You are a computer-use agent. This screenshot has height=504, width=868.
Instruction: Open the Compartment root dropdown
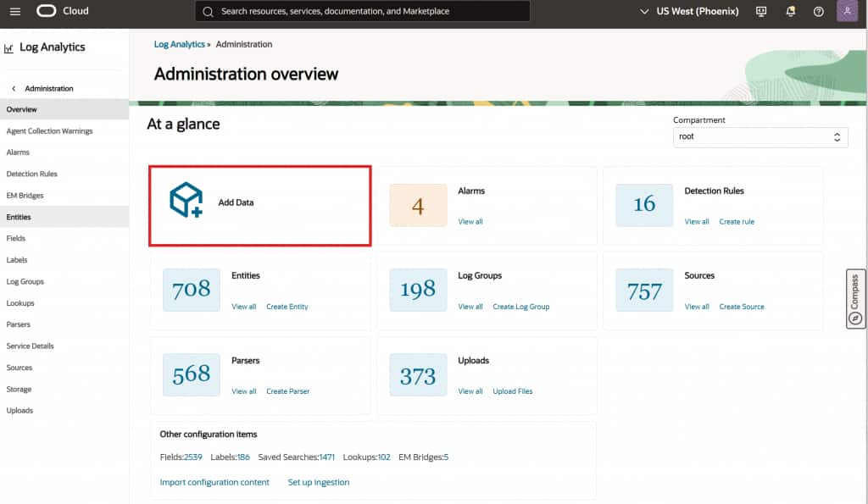click(760, 136)
